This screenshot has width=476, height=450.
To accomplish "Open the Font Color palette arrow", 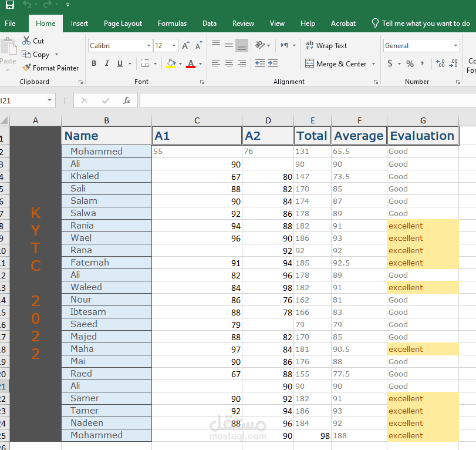I will 200,64.
